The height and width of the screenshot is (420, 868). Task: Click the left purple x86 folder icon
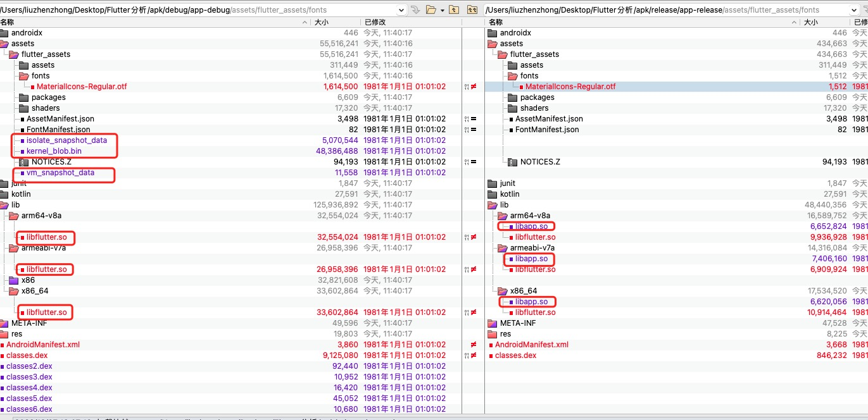pyautogui.click(x=14, y=280)
